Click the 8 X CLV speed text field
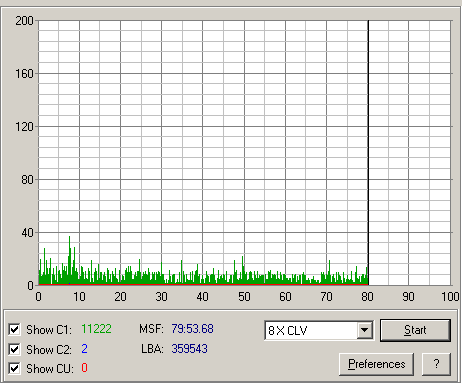The width and height of the screenshot is (462, 384). coord(311,330)
